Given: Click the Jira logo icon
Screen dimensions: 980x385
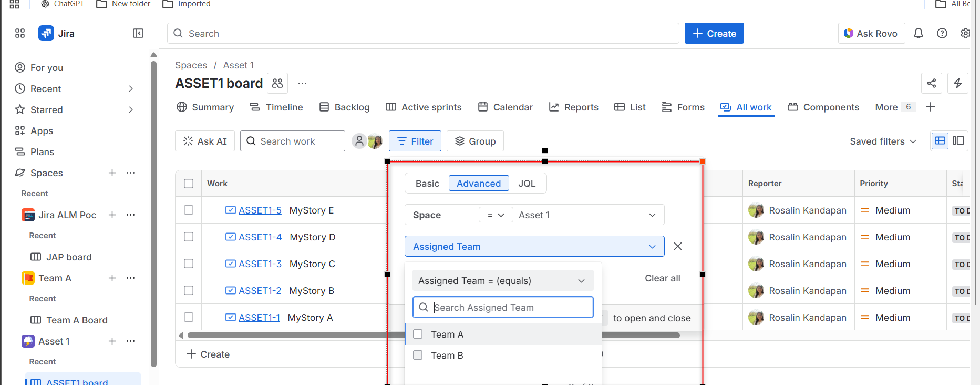Looking at the screenshot, I should click(x=46, y=33).
